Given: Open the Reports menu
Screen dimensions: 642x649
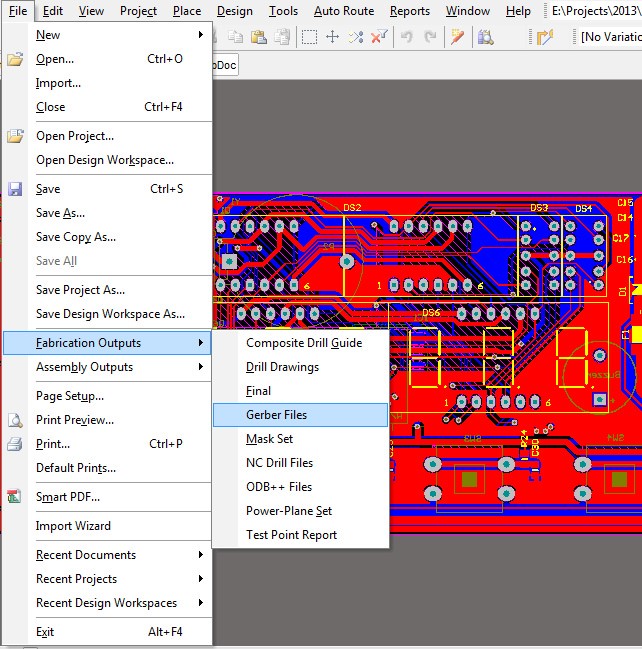Looking at the screenshot, I should [x=409, y=11].
